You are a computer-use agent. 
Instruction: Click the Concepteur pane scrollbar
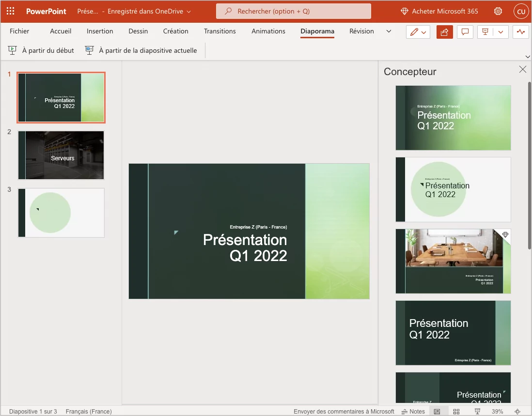point(529,166)
